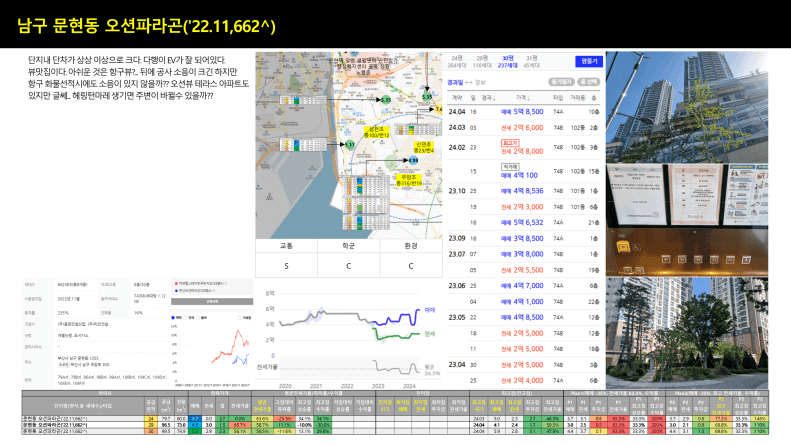Select the 24평 264세대 size tab
Screen dimensions: 791x445
[x=457, y=62]
